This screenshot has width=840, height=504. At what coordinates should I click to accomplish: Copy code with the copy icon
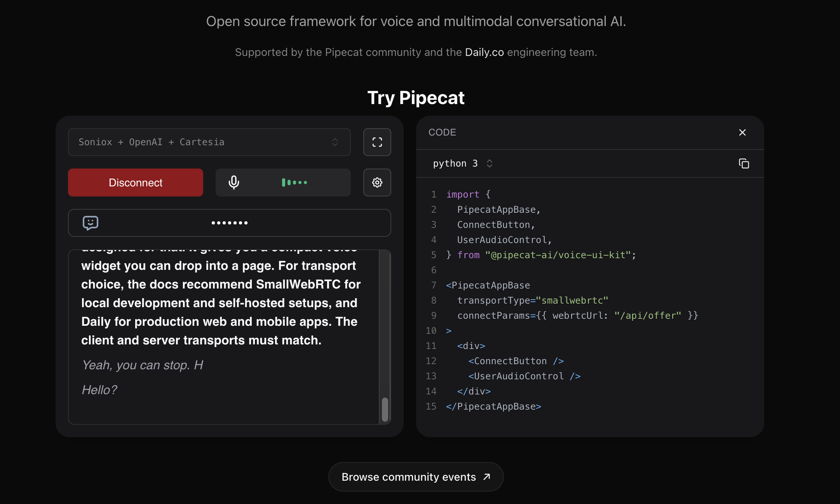[744, 163]
